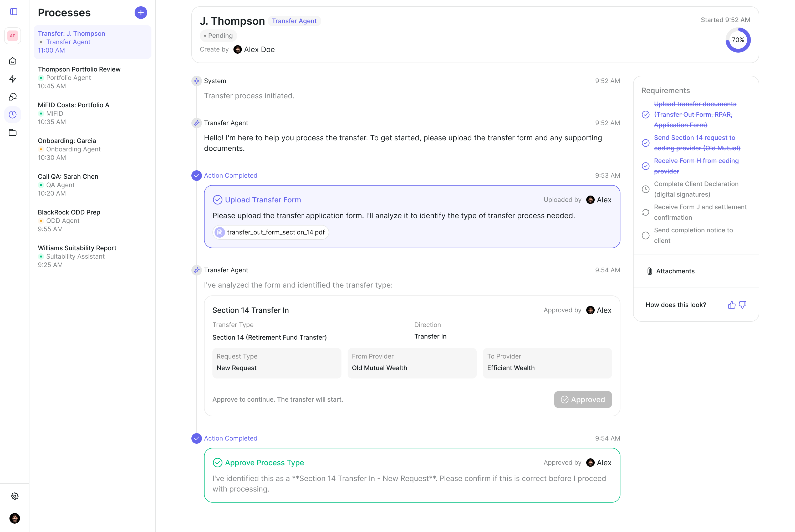Viewport: 795px width, 532px height.
Task: Toggle the Complete Client Declaration clock status
Action: coord(645,189)
